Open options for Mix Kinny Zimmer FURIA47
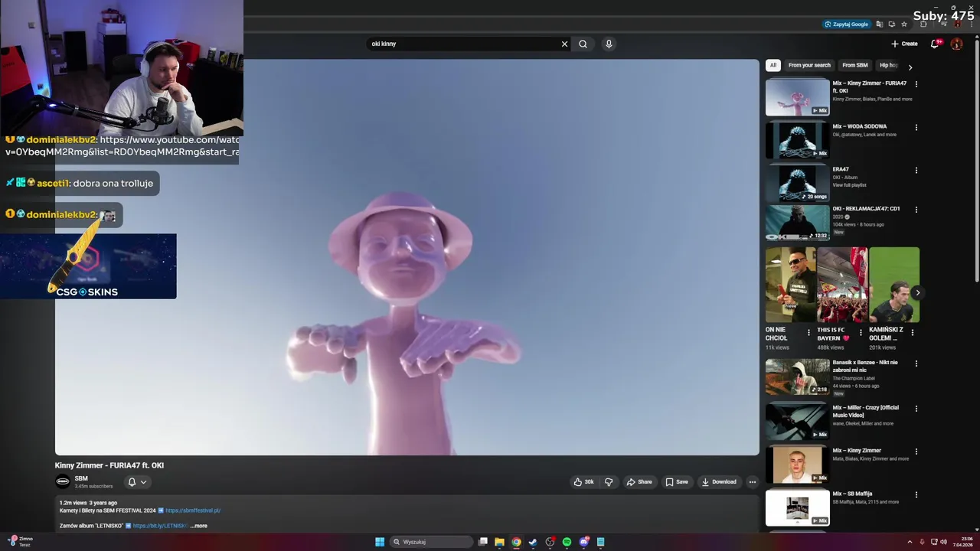 point(916,84)
